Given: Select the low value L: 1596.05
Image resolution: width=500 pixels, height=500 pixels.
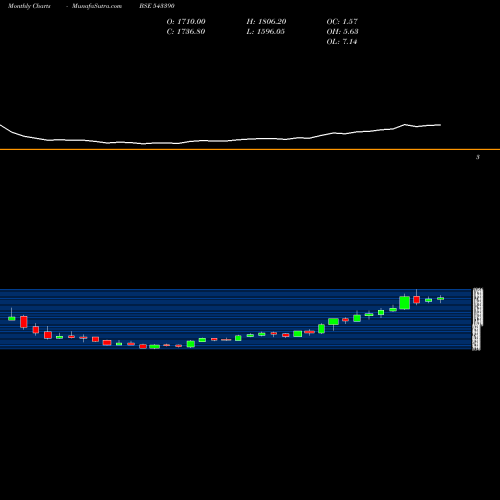Looking at the screenshot, I should [266, 32].
